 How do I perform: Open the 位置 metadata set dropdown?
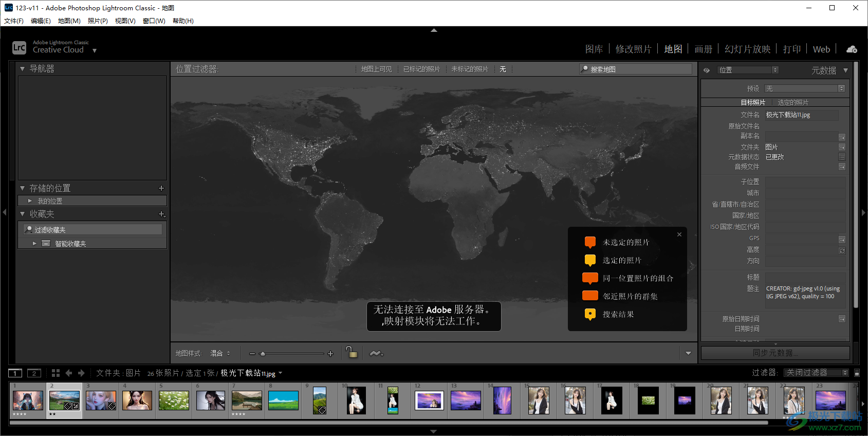[x=748, y=70]
